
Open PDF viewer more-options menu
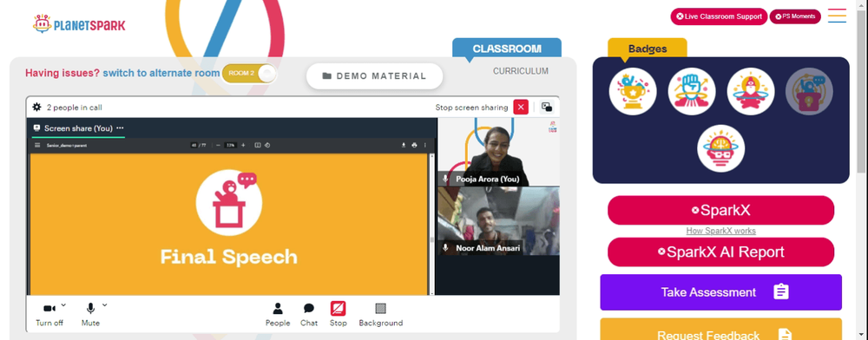point(425,146)
